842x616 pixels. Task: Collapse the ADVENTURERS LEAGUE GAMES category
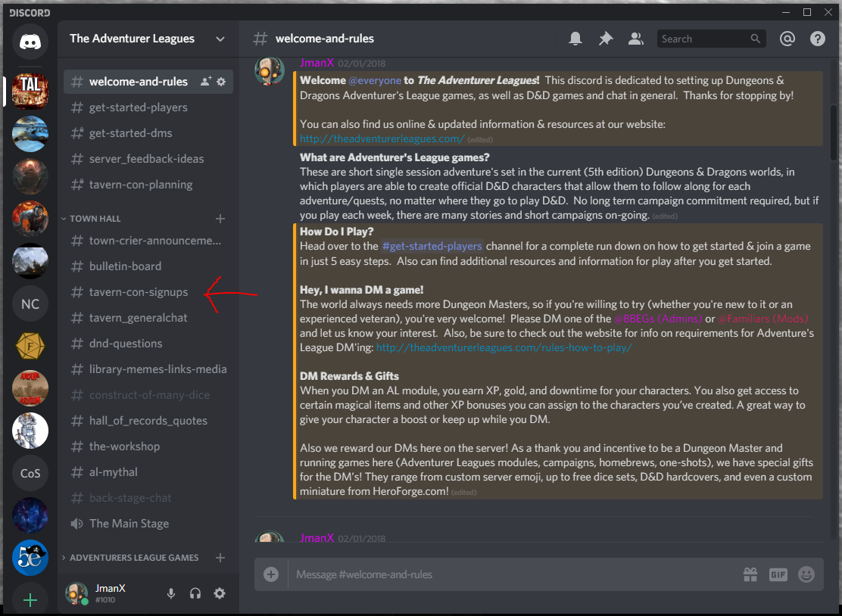point(133,558)
